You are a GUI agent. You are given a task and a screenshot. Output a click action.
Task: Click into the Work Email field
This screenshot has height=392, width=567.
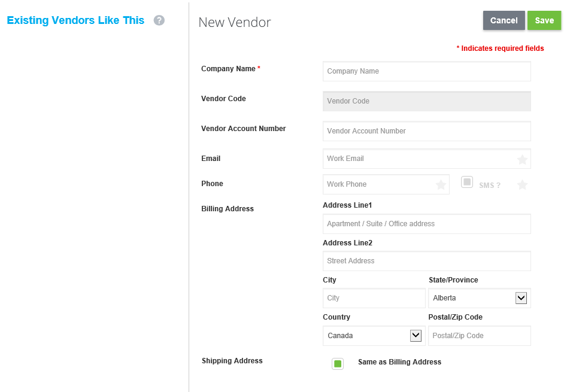click(x=420, y=159)
